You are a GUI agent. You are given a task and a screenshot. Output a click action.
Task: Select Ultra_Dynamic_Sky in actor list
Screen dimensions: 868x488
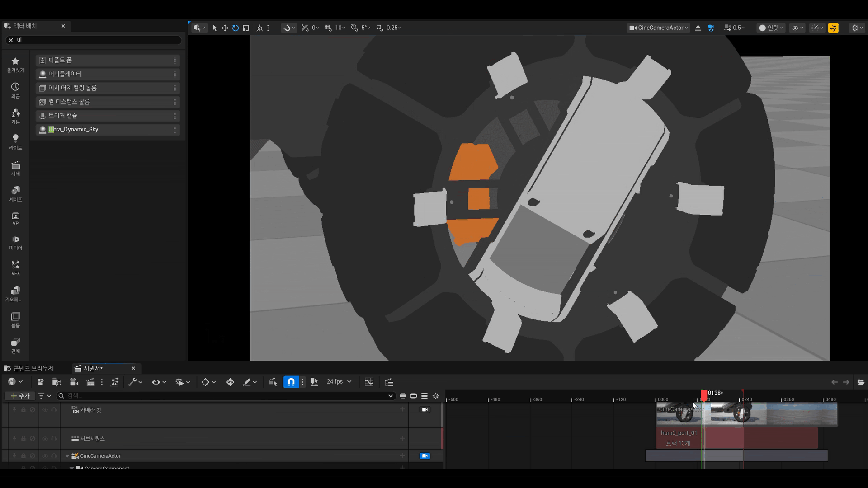73,130
